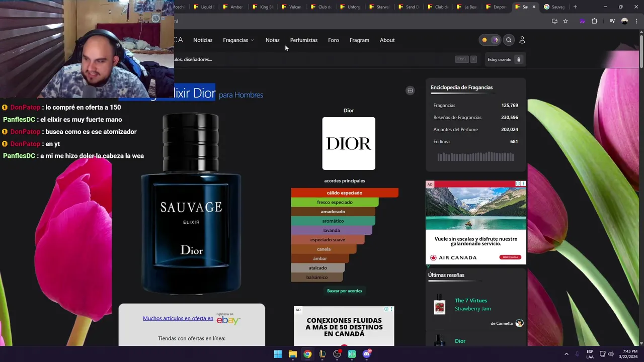Bookmark this page with the star icon
644x362 pixels.
coord(566,21)
